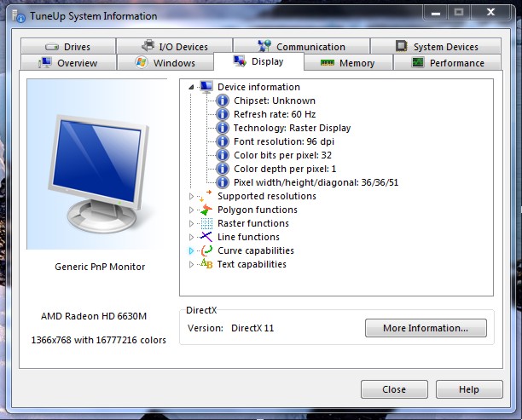Click the Raster functions grid icon

[x=206, y=223]
